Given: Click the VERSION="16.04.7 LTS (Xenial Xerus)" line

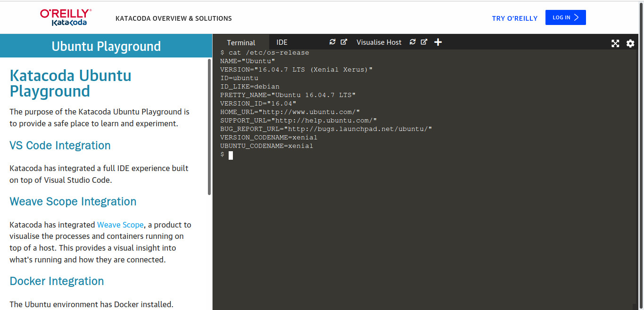Looking at the screenshot, I should (x=297, y=69).
